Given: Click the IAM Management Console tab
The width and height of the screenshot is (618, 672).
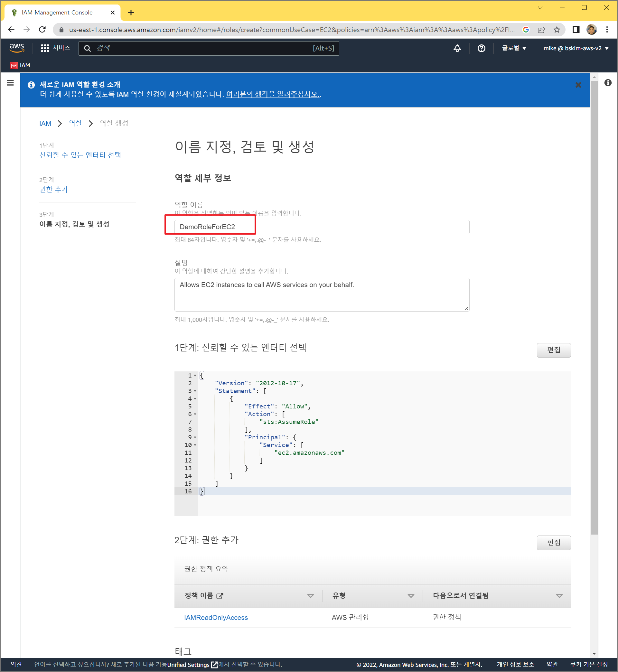Looking at the screenshot, I should point(62,12).
